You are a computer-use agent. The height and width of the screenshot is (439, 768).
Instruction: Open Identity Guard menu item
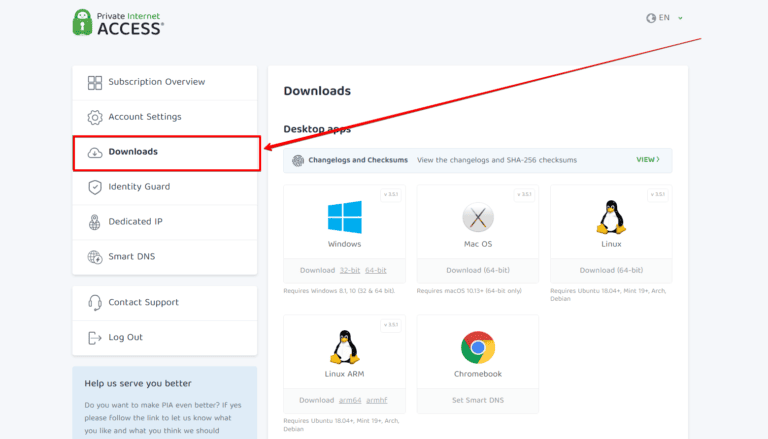pyautogui.click(x=165, y=187)
